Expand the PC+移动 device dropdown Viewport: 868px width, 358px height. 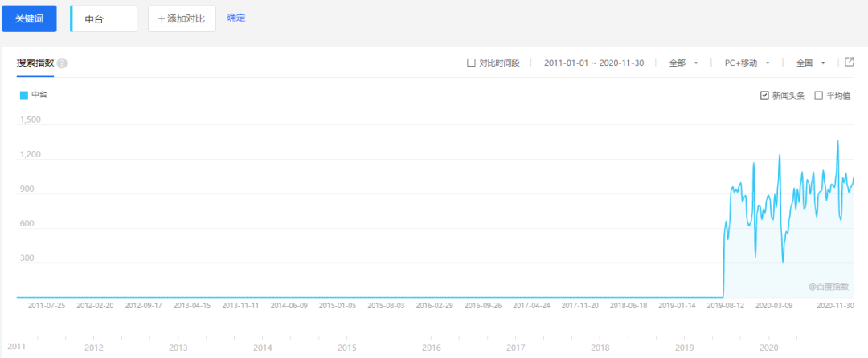pyautogui.click(x=747, y=63)
